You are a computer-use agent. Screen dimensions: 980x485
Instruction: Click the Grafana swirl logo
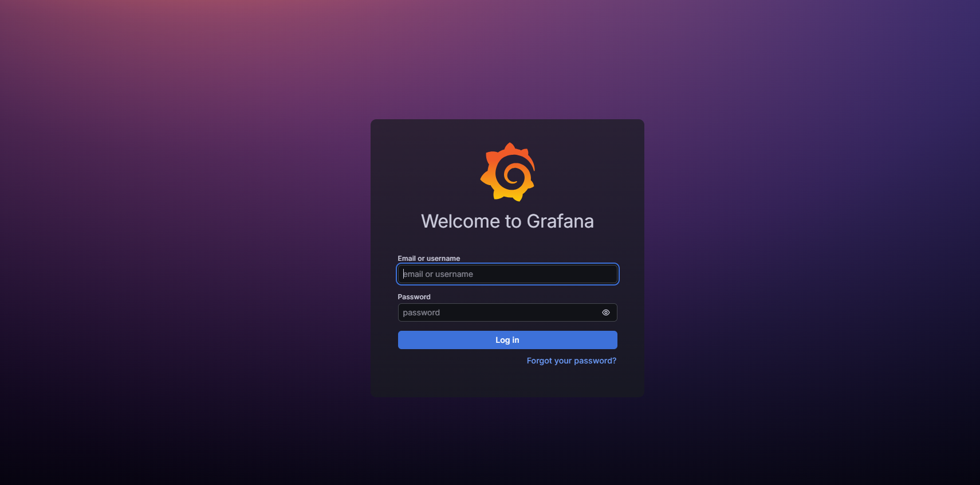[x=507, y=172]
